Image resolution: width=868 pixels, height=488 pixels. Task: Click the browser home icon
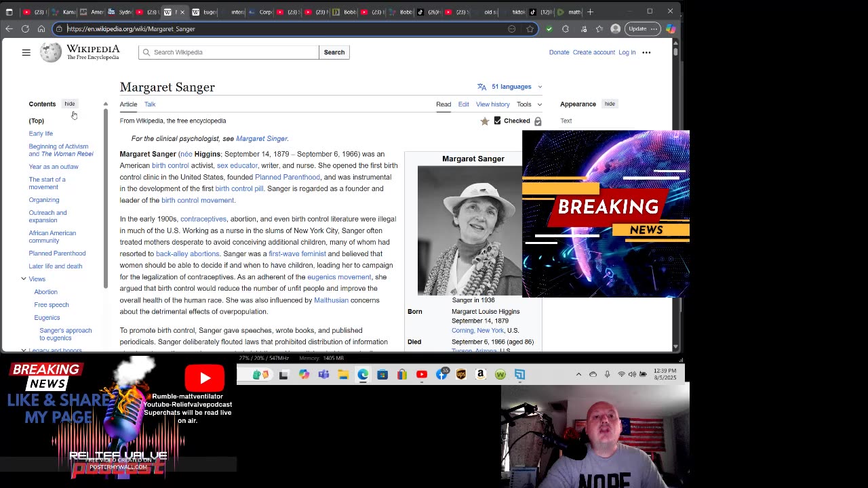(41, 28)
